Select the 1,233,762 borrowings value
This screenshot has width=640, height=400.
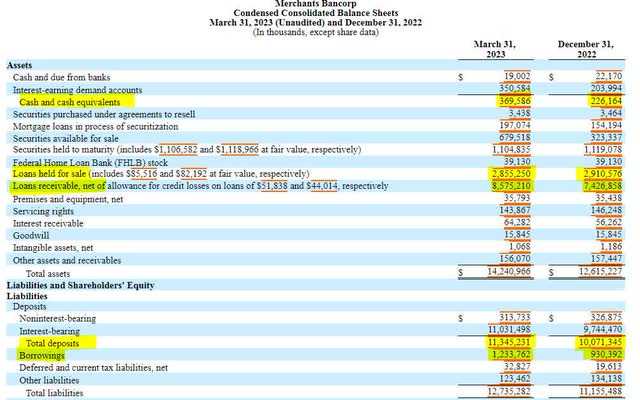point(511,354)
